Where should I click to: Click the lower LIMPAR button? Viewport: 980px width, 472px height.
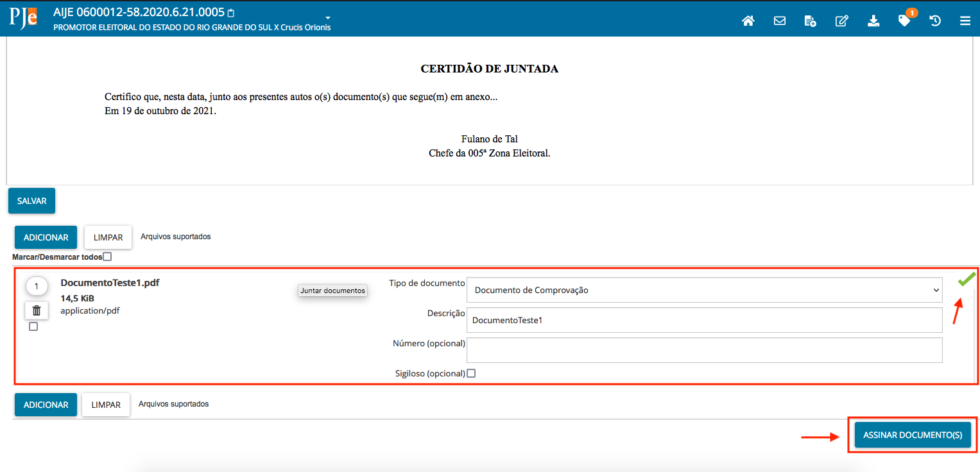point(106,405)
